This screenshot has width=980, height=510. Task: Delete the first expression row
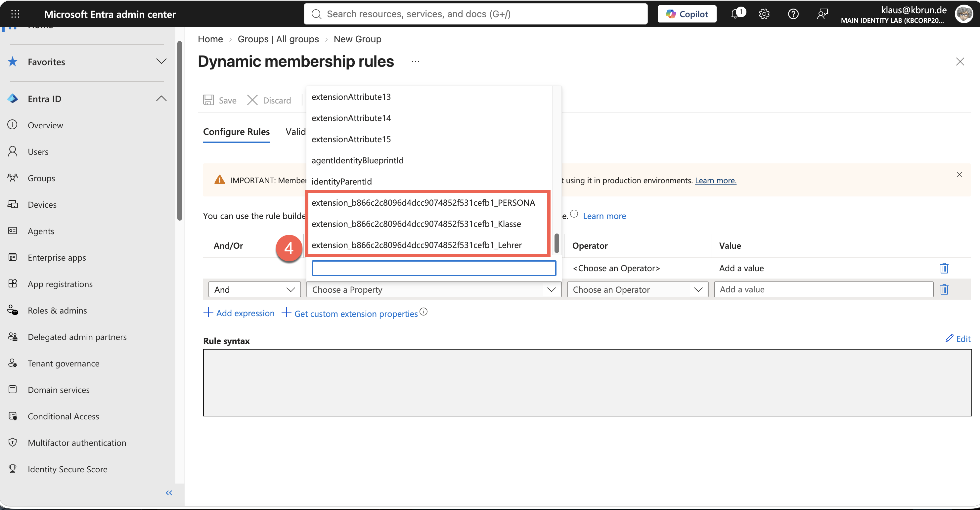coord(944,268)
